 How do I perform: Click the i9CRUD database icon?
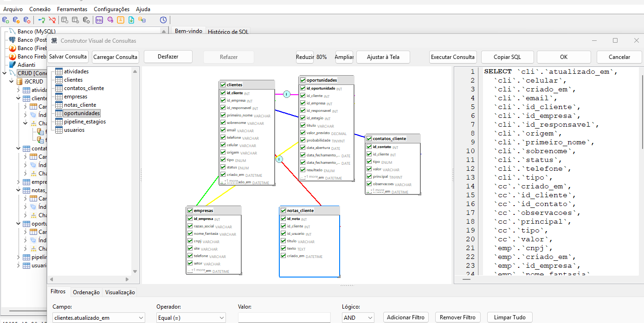pyautogui.click(x=19, y=82)
